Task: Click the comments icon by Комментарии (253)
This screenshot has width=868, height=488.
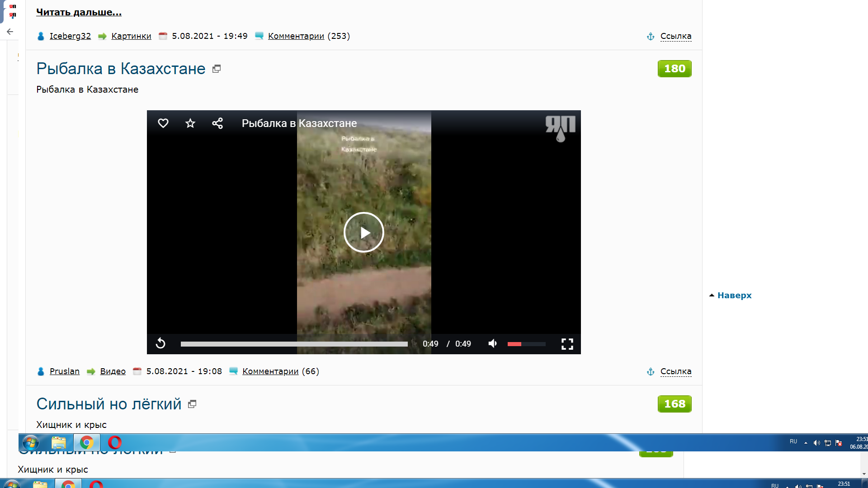Action: pyautogui.click(x=259, y=36)
